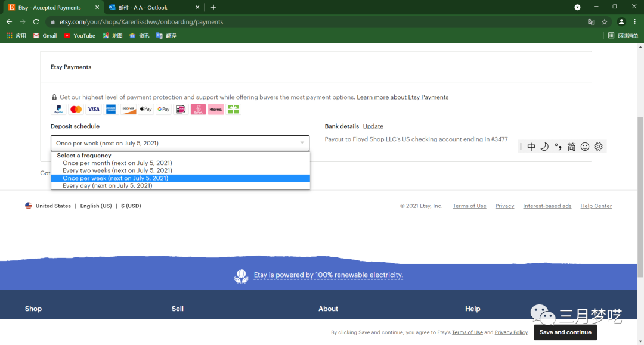The image size is (644, 345).
Task: Click the Save and continue button
Action: point(565,332)
